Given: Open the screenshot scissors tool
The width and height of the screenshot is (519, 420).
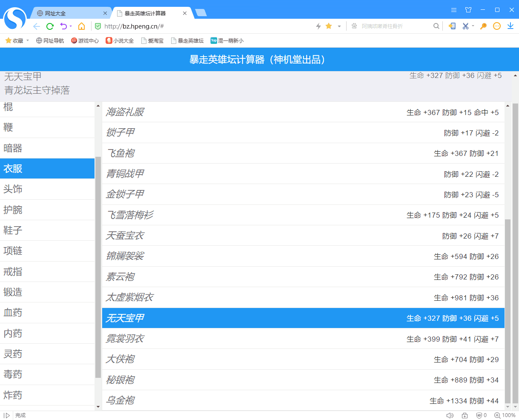Looking at the screenshot, I should coord(465,26).
